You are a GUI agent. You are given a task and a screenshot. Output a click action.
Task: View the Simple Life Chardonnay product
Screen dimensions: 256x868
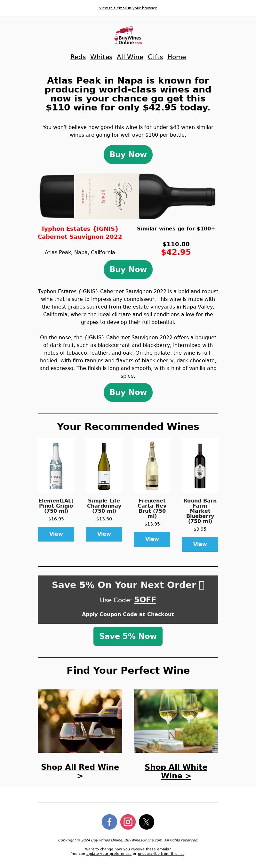(104, 534)
